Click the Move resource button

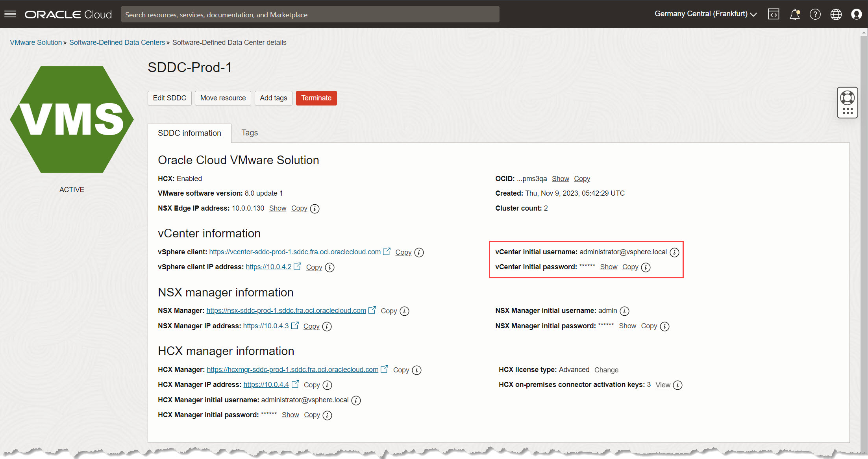pyautogui.click(x=223, y=98)
